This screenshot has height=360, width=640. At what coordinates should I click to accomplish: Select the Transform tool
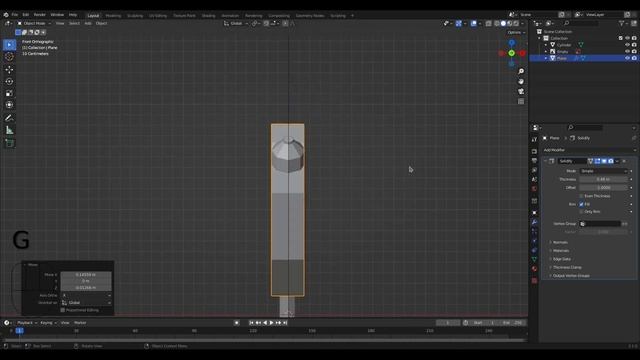click(x=9, y=105)
